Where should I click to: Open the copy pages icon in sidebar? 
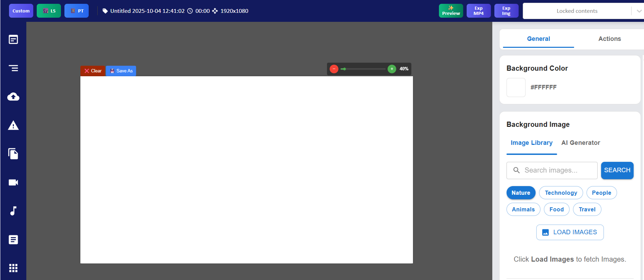click(x=13, y=154)
